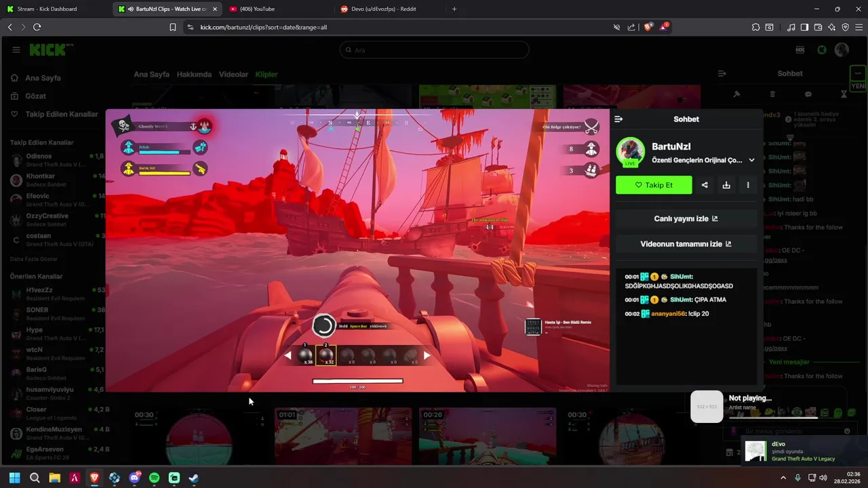
Task: Open Videonun tamamını izle link
Action: (x=686, y=244)
